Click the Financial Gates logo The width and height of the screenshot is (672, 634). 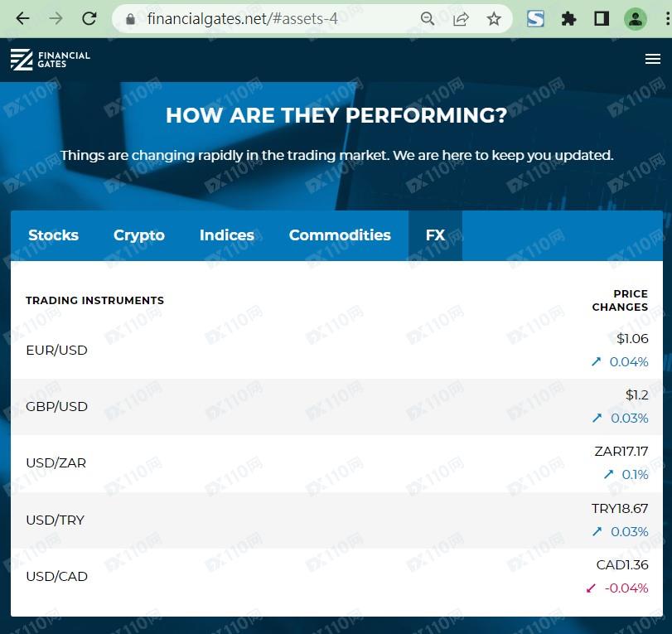[x=51, y=59]
